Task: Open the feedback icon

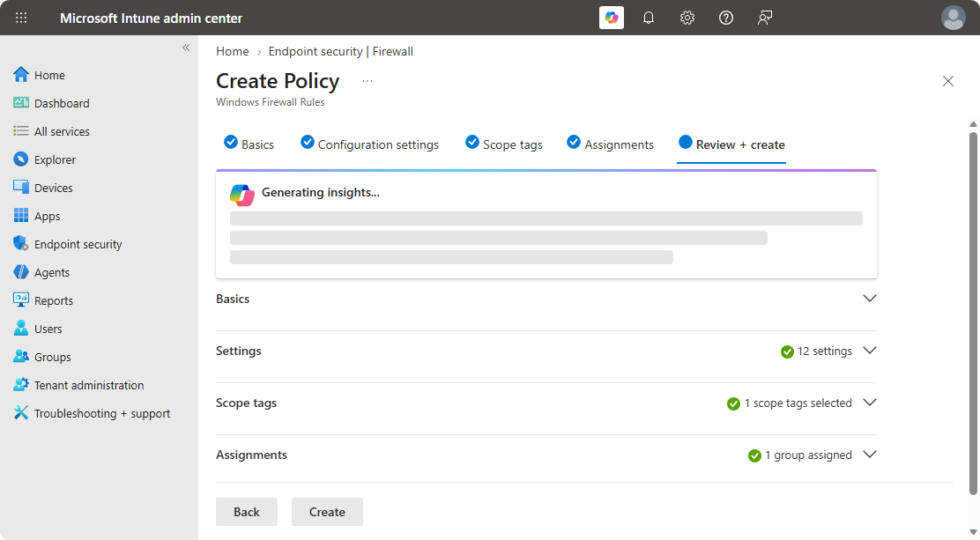Action: 765,18
